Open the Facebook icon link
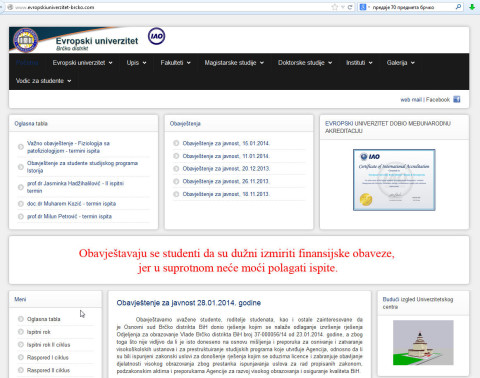The image size is (480, 378). 457,99
